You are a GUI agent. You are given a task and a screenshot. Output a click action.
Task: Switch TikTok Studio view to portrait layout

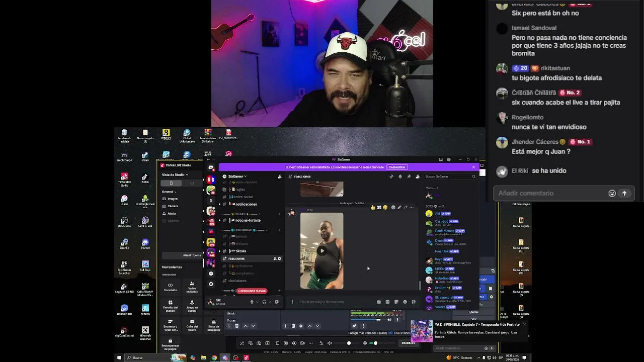pyautogui.click(x=171, y=183)
